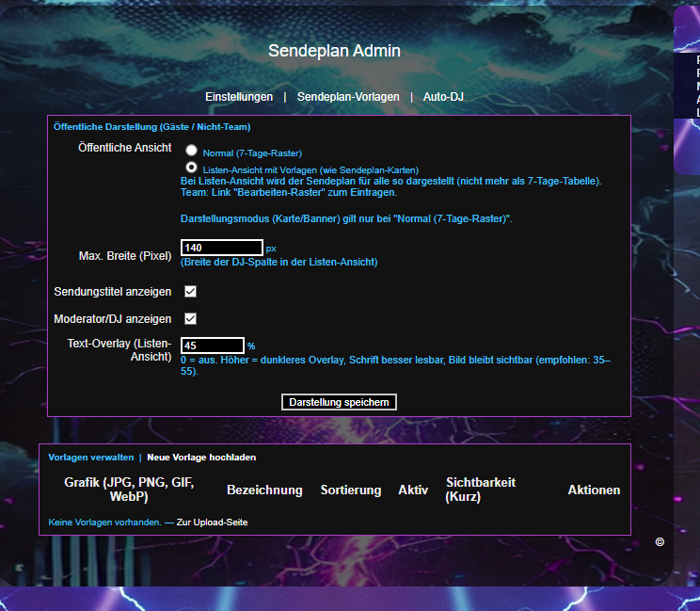Click the Aktionen column header
Viewport: 700px width, 611px height.
[594, 490]
